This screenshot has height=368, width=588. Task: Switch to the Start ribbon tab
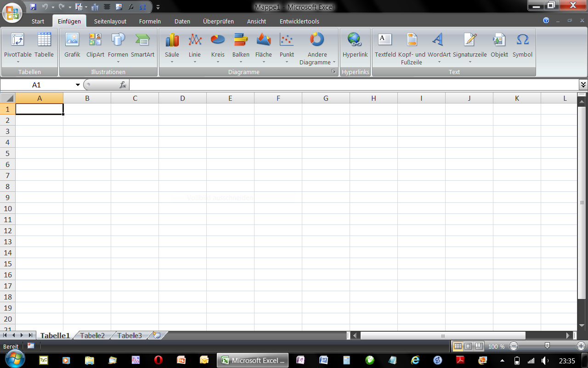pos(38,21)
